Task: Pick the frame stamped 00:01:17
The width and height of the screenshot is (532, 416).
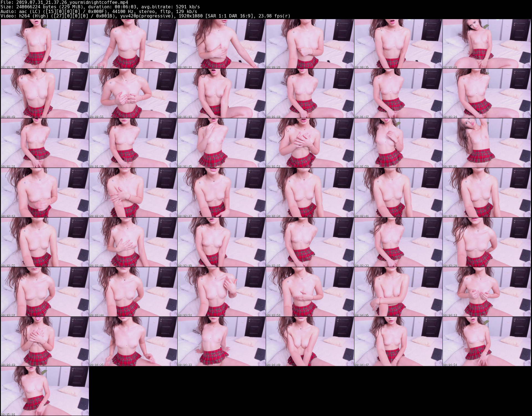Action: coord(398,93)
